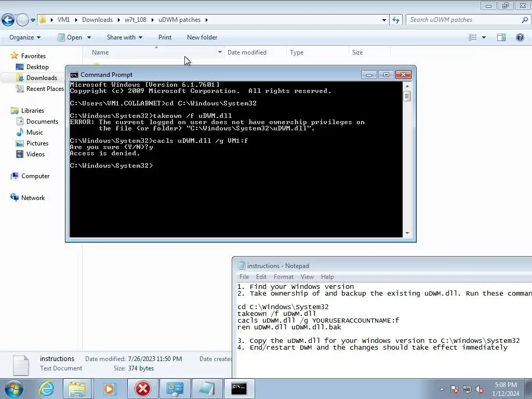Screen dimensions: 532x399
Task: Change view with the views icon
Action: click(x=473, y=37)
